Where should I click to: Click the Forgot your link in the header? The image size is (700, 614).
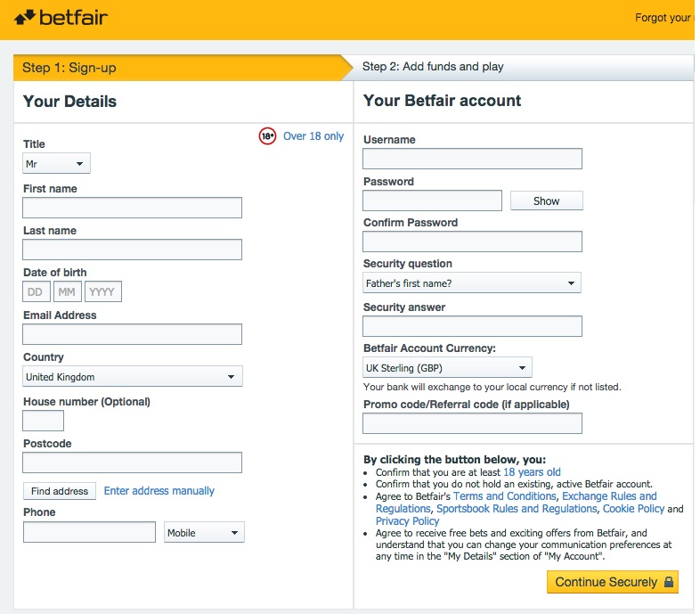click(664, 18)
